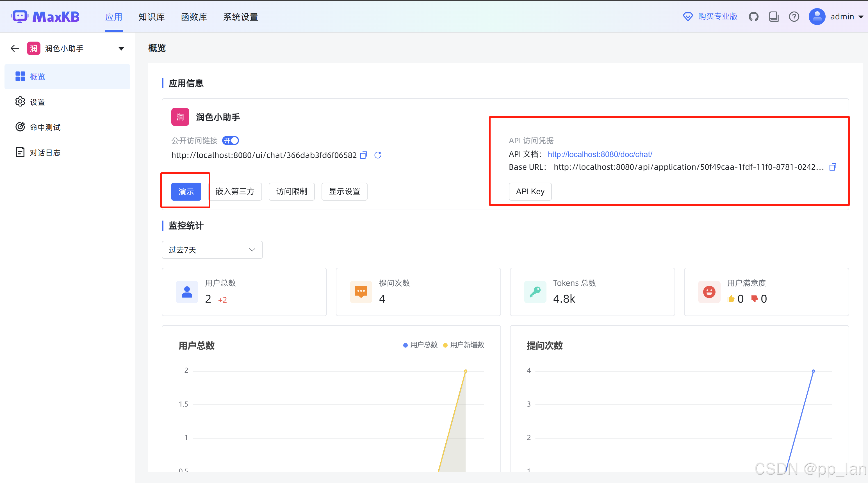
Task: Copy the public access chat link
Action: coord(364,155)
